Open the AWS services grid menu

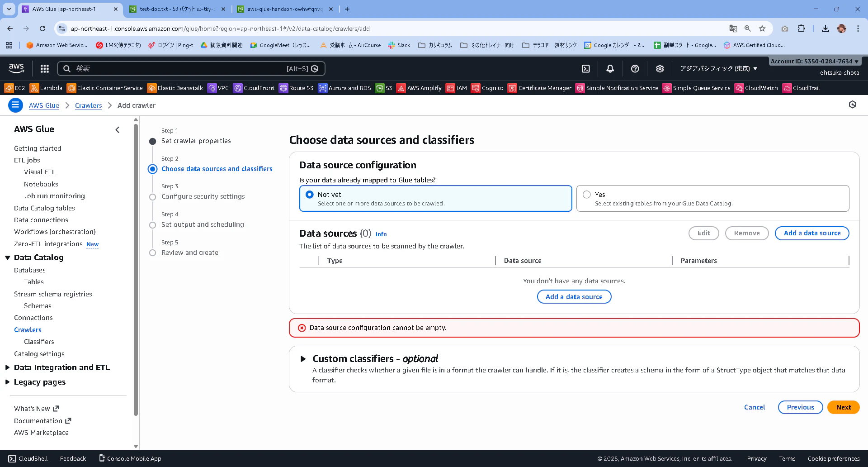coord(44,68)
